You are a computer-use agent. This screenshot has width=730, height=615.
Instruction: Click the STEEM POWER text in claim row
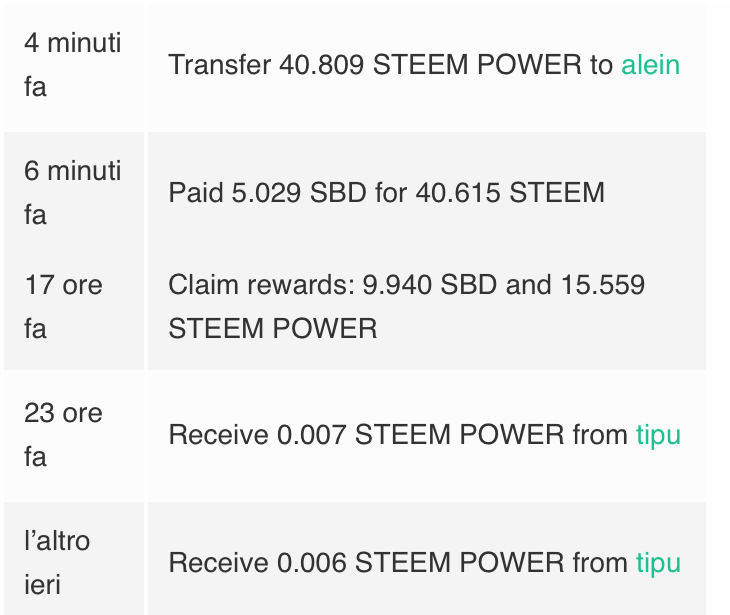click(x=273, y=329)
